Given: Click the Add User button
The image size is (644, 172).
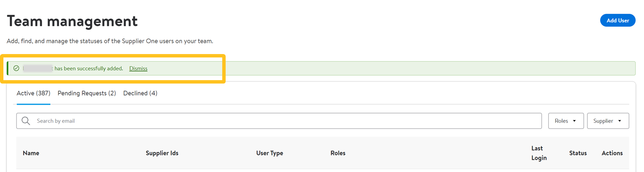Looking at the screenshot, I should [617, 20].
